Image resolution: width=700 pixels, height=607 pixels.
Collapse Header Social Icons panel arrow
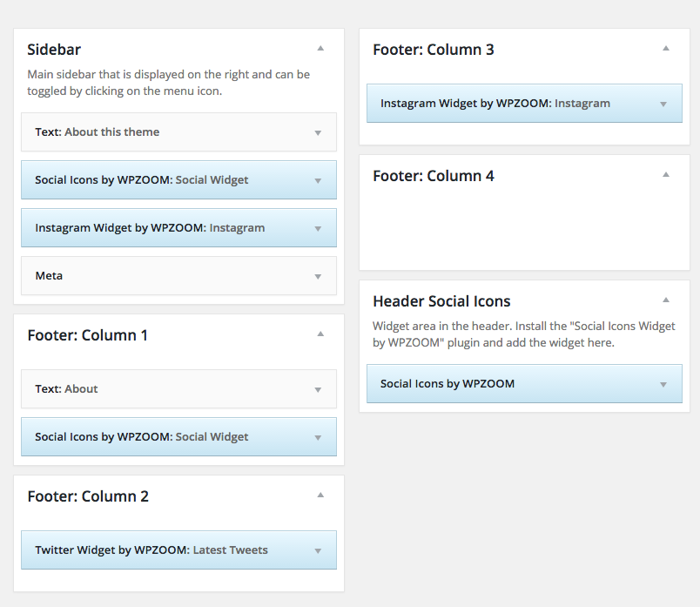666,300
